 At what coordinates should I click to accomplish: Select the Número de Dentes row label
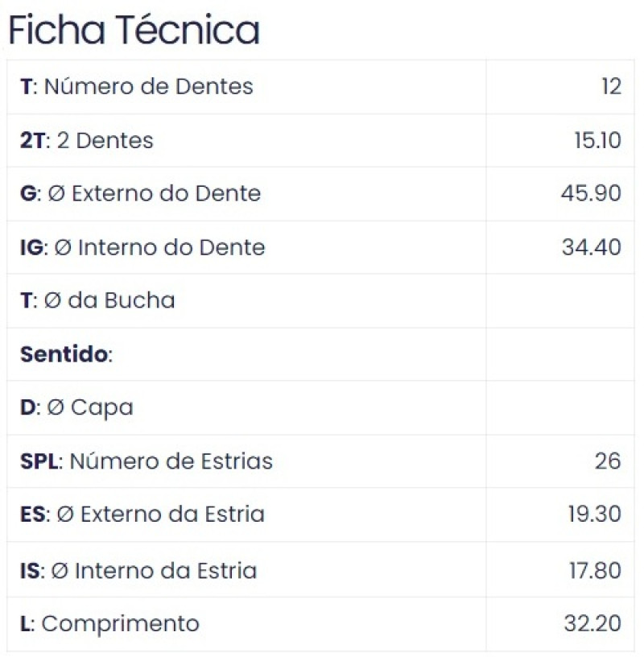[x=136, y=87]
